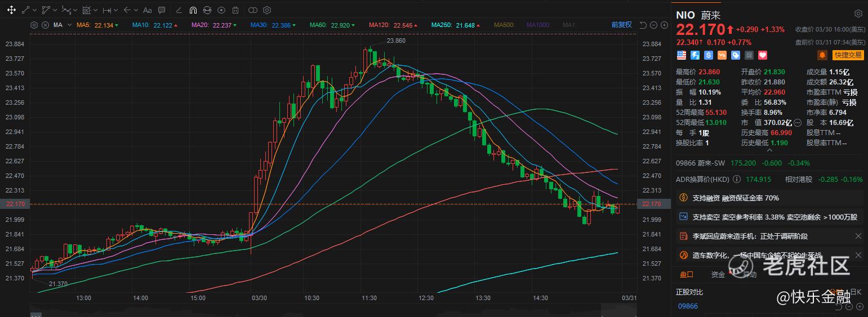Viewport: 868px width, 317px height.
Task: Open the 09866 蔚来-SW quote row
Action: coord(769,163)
